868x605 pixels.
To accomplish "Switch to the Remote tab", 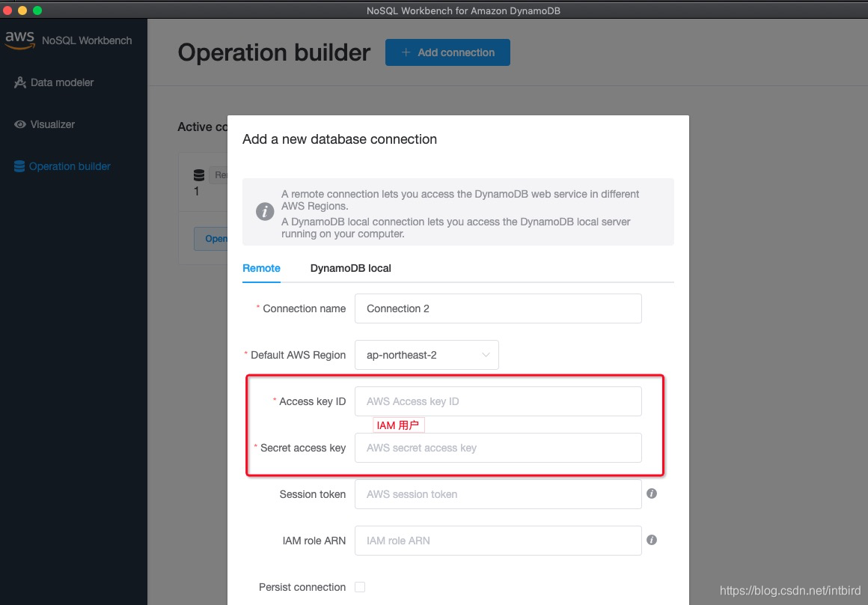I will pyautogui.click(x=261, y=268).
